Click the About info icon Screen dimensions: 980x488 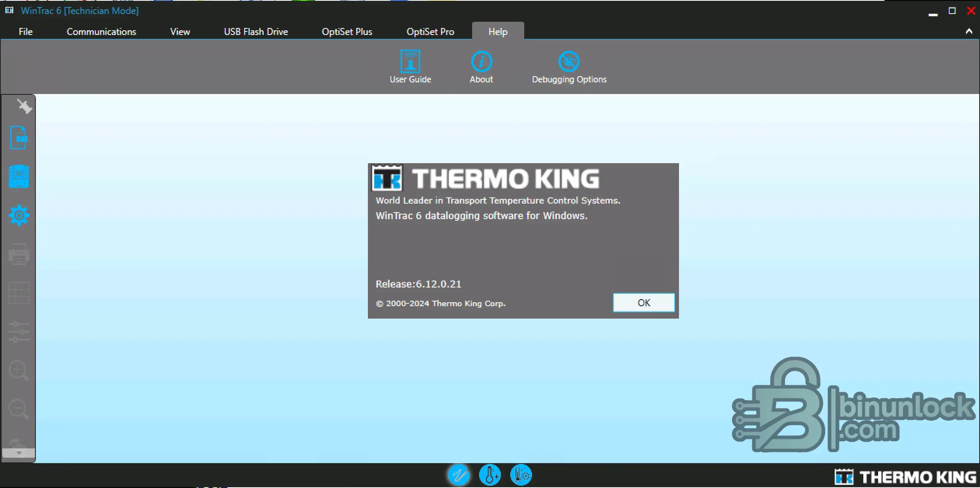coord(481,61)
